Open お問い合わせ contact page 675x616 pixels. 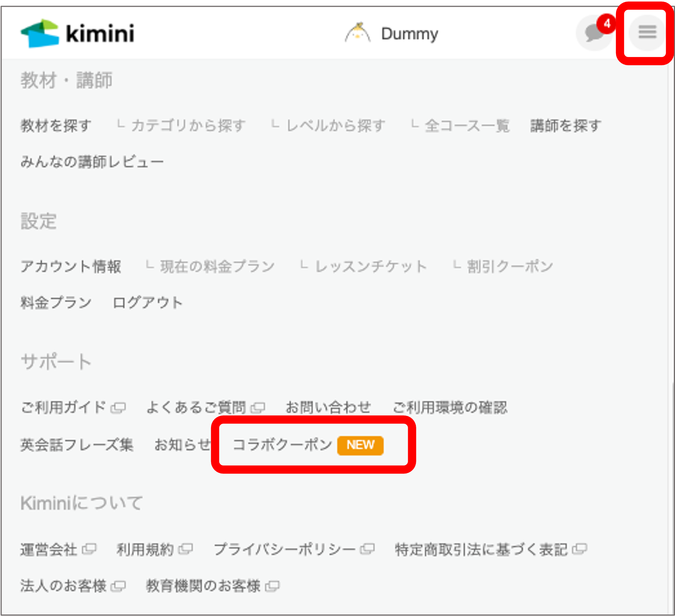[329, 406]
